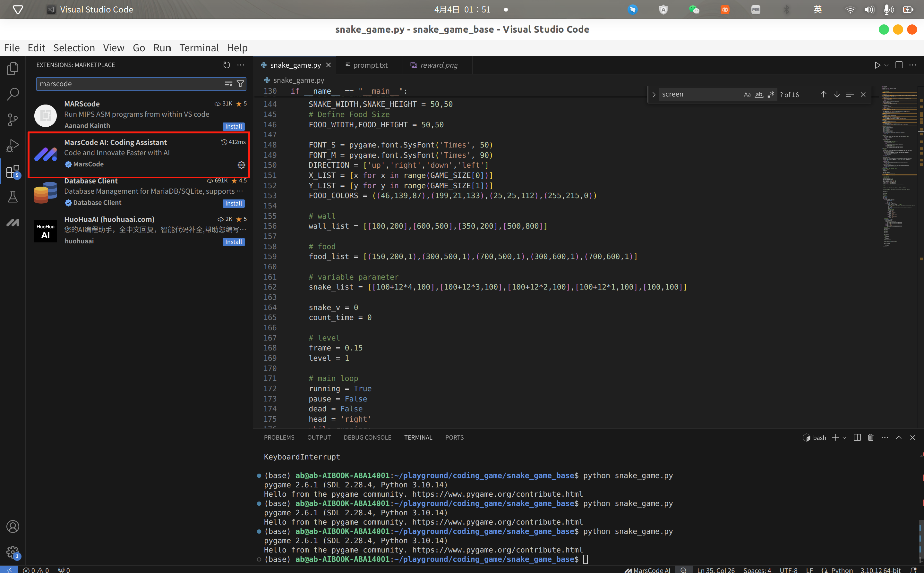The image size is (924, 573).
Task: Click the code minimap overview on right
Action: point(899,167)
